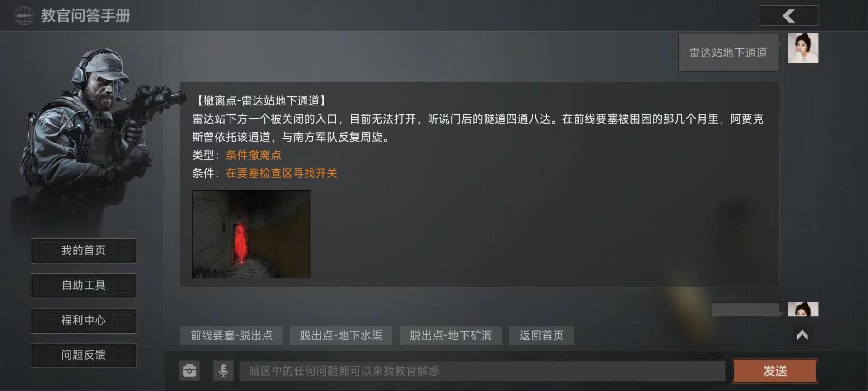The height and width of the screenshot is (391, 868).
Task: Jump to top with the up chevron button
Action: [x=802, y=335]
